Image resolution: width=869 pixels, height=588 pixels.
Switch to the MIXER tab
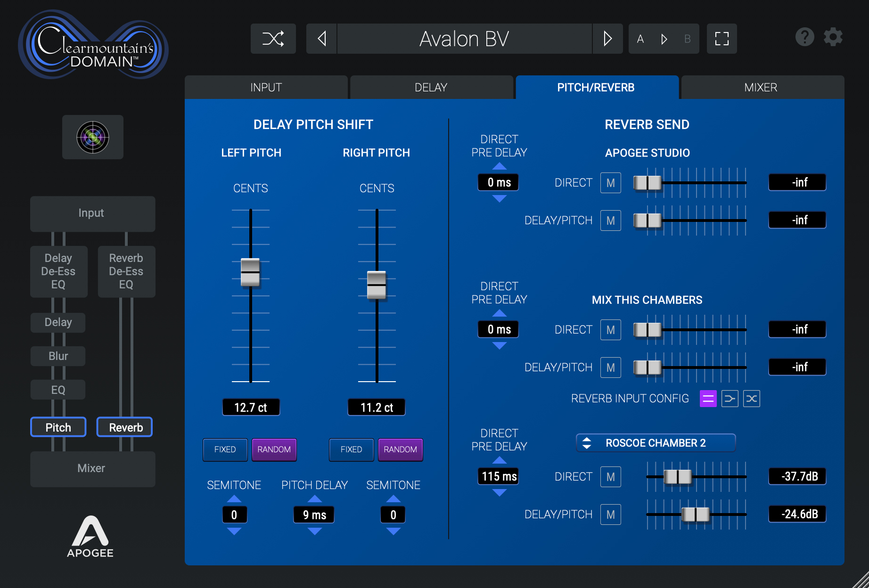762,87
